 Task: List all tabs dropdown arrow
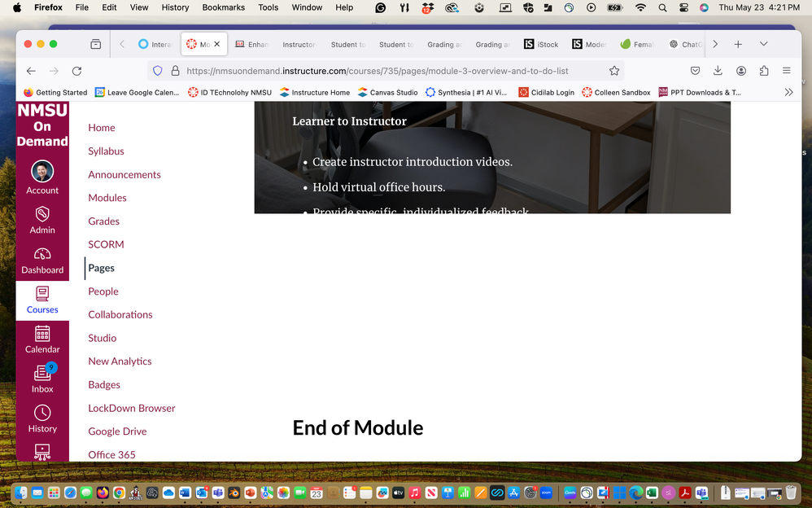coord(763,44)
